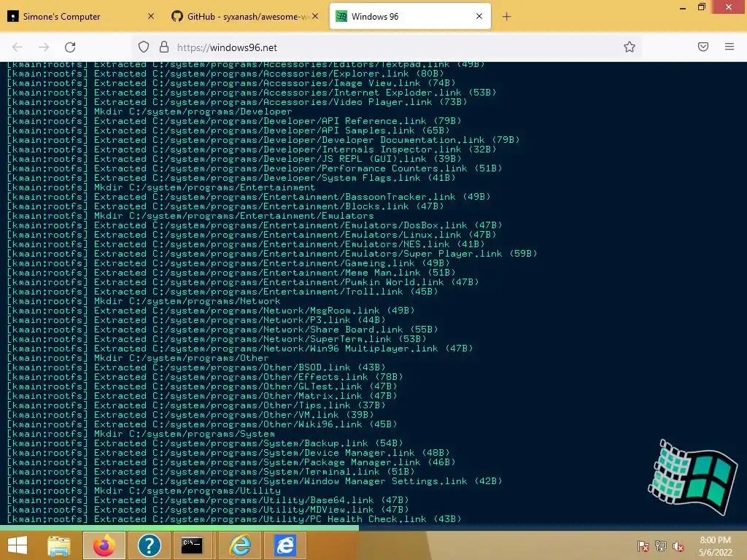Open the shield tracking protection icon

pyautogui.click(x=144, y=47)
